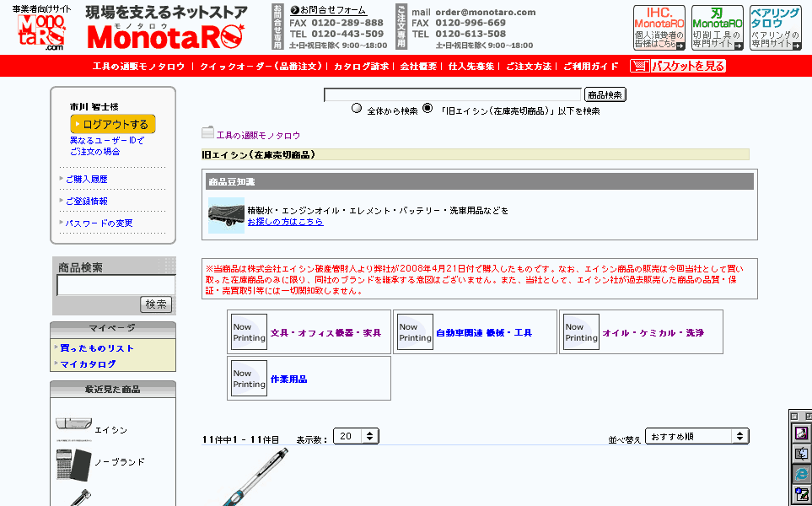Click the folder icon in the breadcrumb

point(207,132)
